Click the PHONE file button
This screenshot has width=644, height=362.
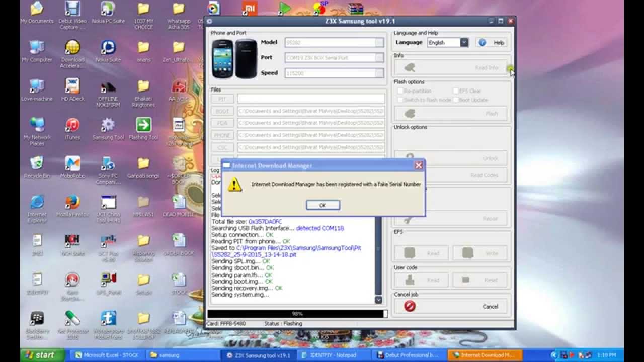(x=222, y=135)
